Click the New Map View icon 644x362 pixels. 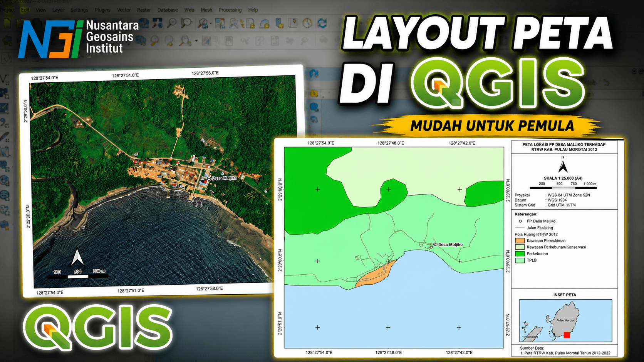pos(250,24)
